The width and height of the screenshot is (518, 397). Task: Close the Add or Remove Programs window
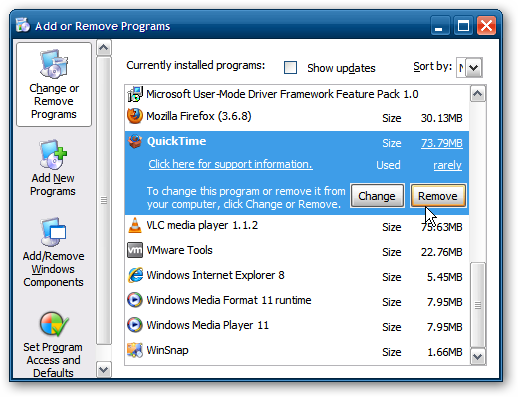click(486, 26)
